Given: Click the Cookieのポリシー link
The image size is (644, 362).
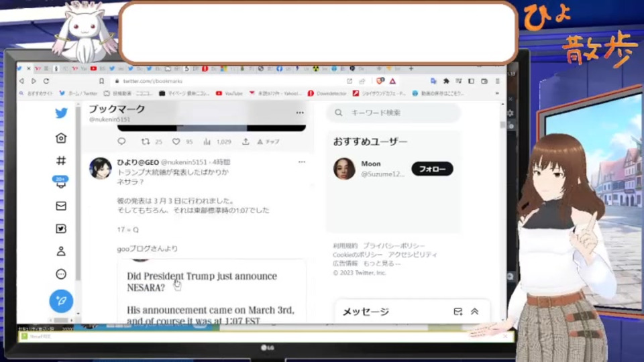Looking at the screenshot, I should (x=358, y=255).
